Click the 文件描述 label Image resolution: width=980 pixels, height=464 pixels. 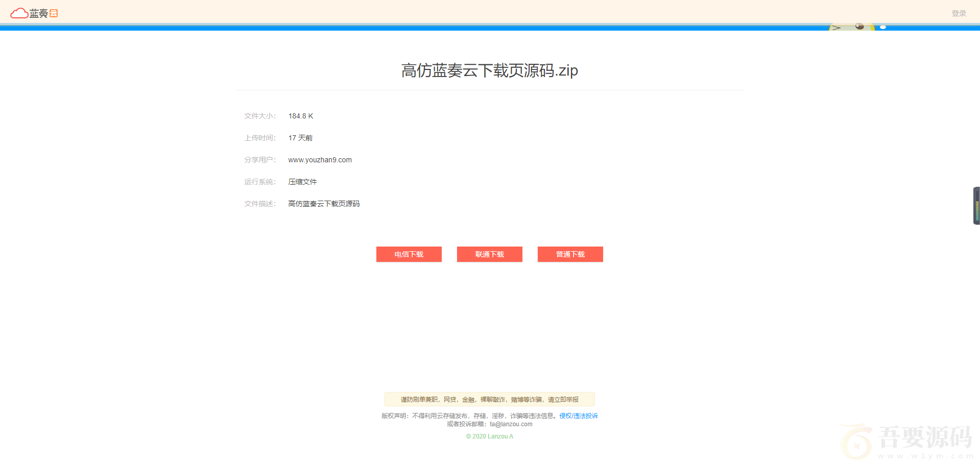pyautogui.click(x=260, y=204)
